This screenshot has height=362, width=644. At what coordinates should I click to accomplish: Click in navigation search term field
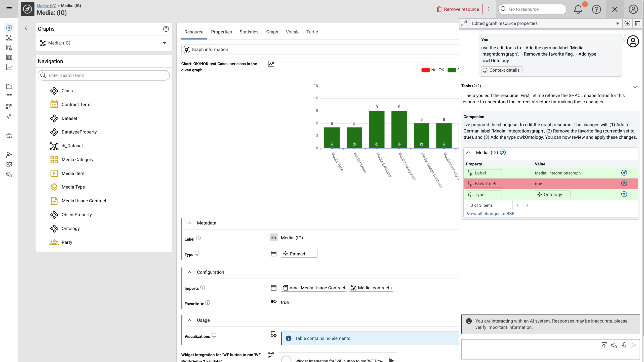(x=104, y=75)
